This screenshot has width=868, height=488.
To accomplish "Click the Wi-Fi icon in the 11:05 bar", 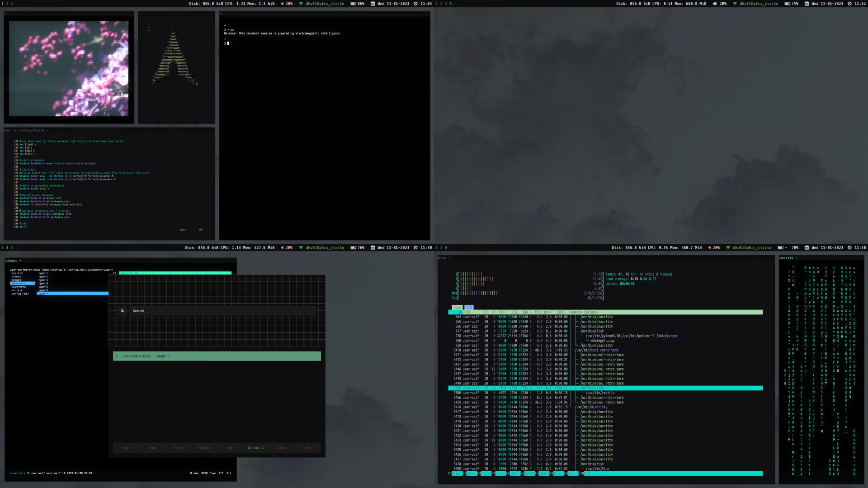I will pyautogui.click(x=301, y=4).
